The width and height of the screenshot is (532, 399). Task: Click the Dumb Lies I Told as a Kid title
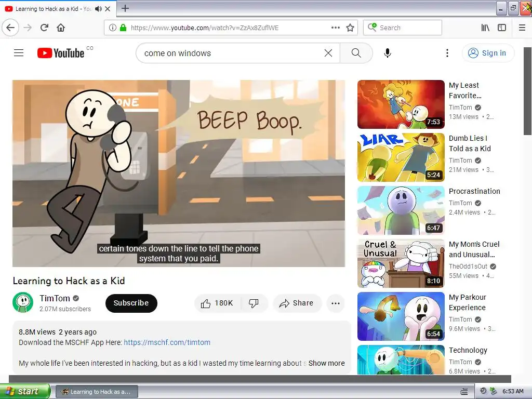pos(470,143)
